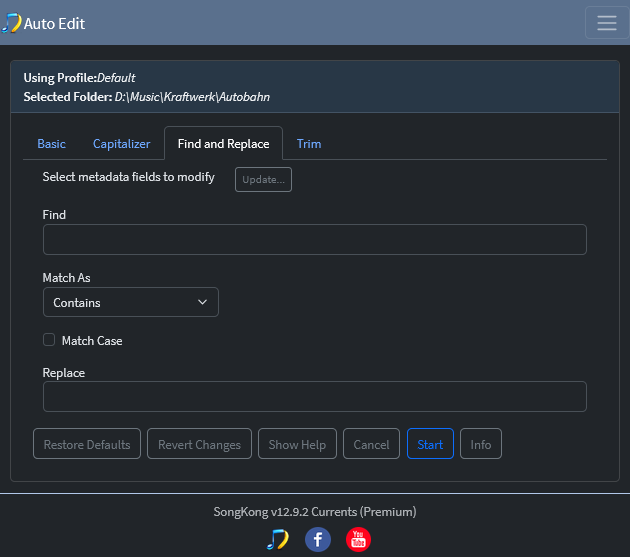Click the selected folder path D:\Music\Kraftwerk\Autobahn
Viewport: 630px width, 557px height.
tap(192, 97)
